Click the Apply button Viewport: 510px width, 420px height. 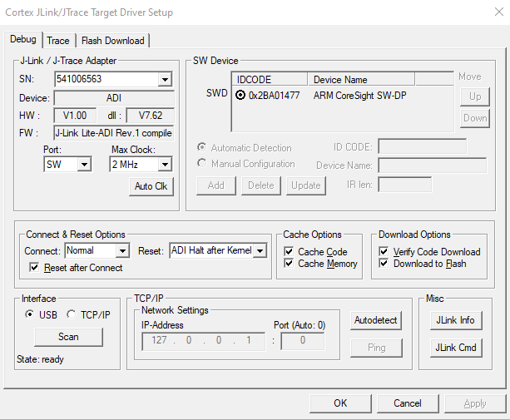click(x=475, y=403)
